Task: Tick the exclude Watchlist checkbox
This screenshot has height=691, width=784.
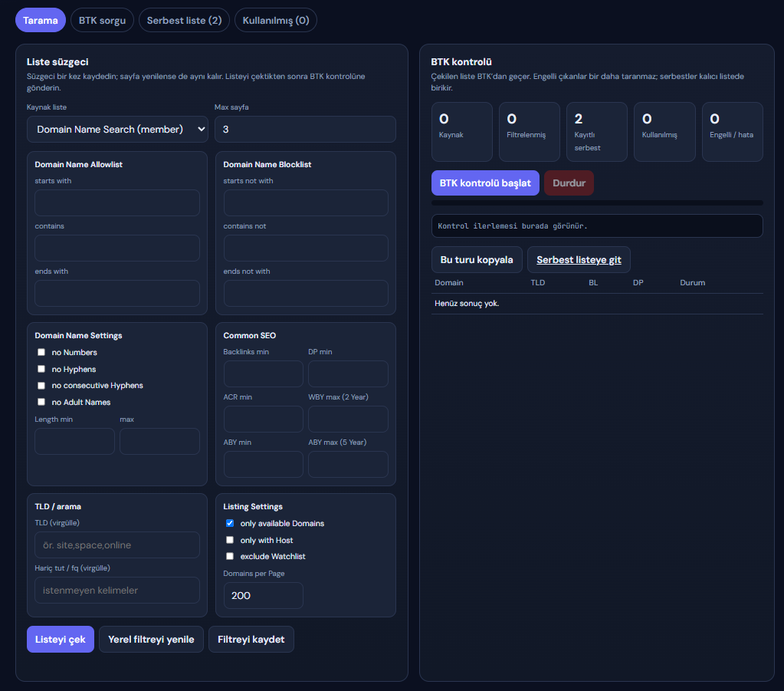Action: point(230,556)
